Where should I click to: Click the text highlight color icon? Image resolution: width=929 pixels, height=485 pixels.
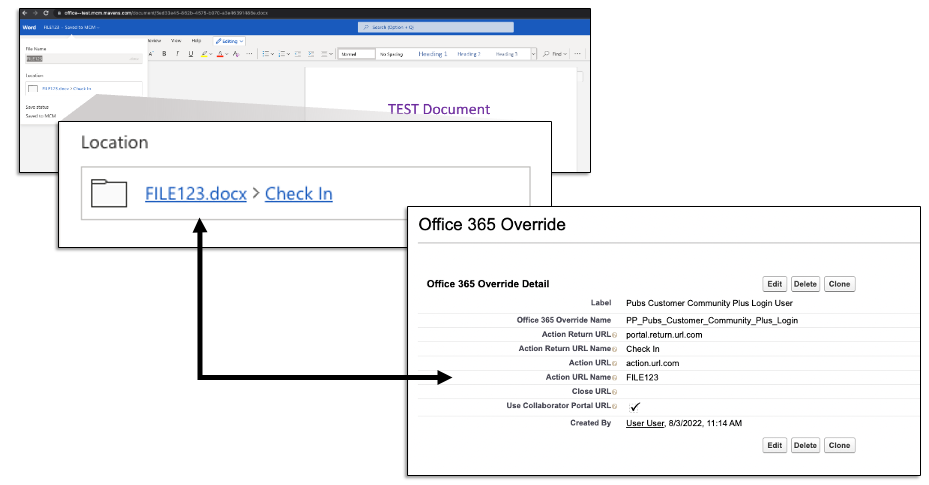tap(205, 54)
